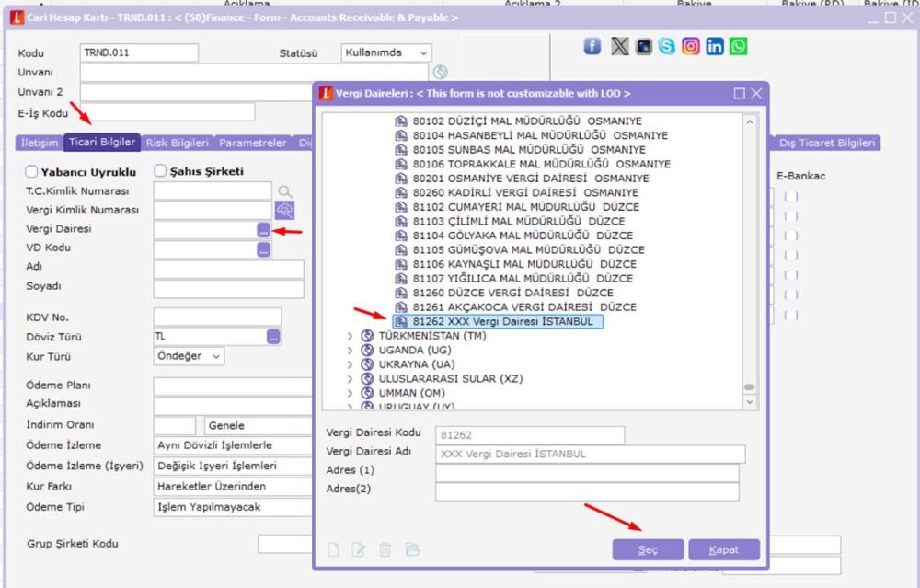Expand the UMMAN (OM) node

[350, 393]
